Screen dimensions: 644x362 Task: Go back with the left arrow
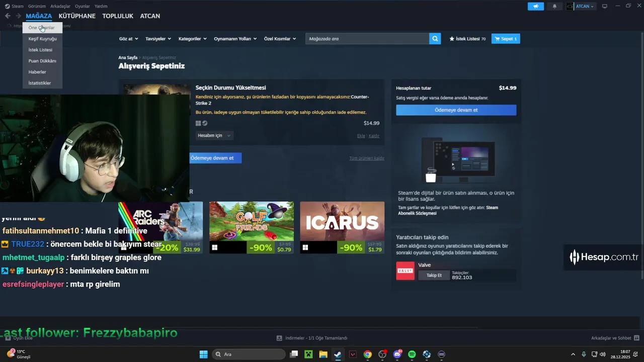8,16
